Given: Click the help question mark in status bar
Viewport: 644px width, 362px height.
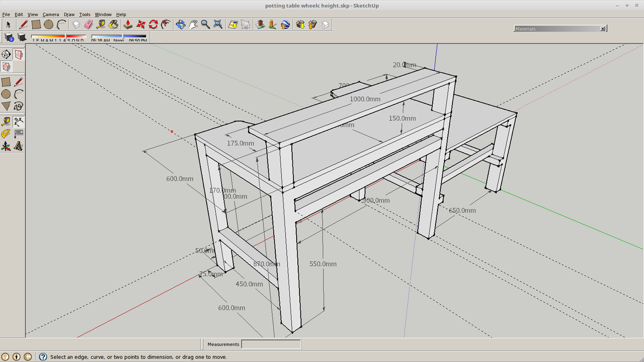Looking at the screenshot, I should pyautogui.click(x=43, y=357).
